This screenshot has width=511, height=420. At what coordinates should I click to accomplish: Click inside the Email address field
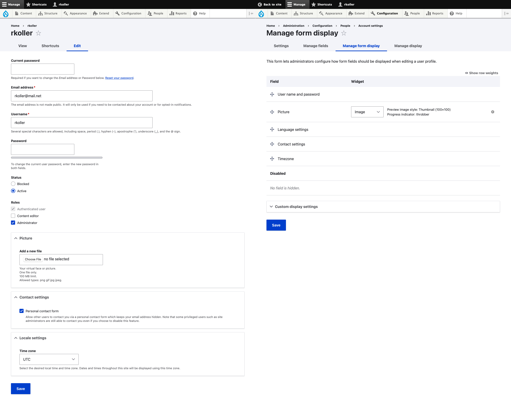81,96
